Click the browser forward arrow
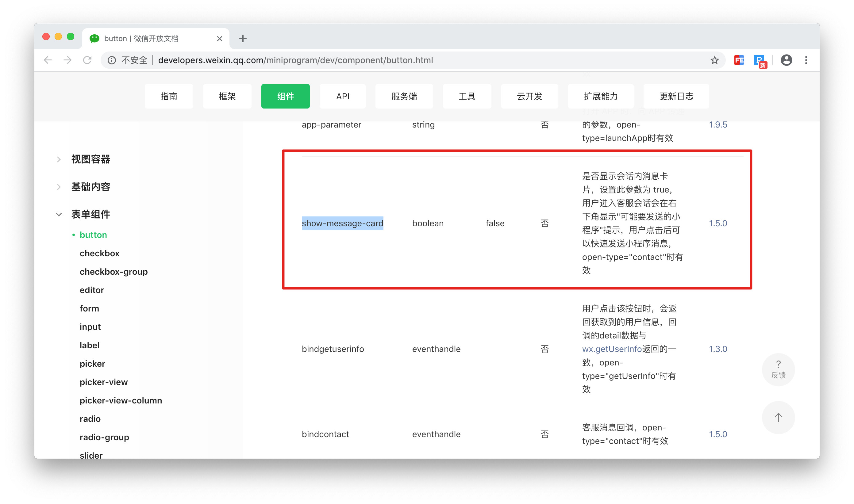Image resolution: width=854 pixels, height=504 pixels. click(67, 60)
